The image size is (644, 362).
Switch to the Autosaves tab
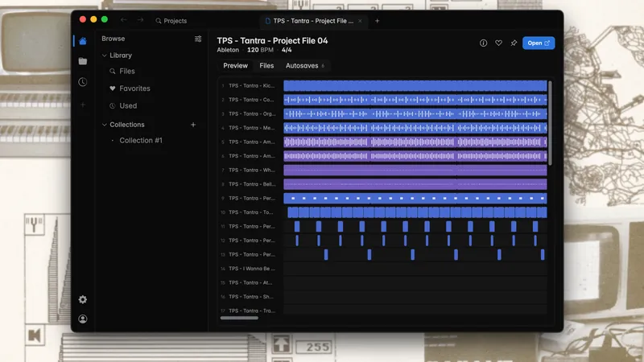tap(305, 66)
